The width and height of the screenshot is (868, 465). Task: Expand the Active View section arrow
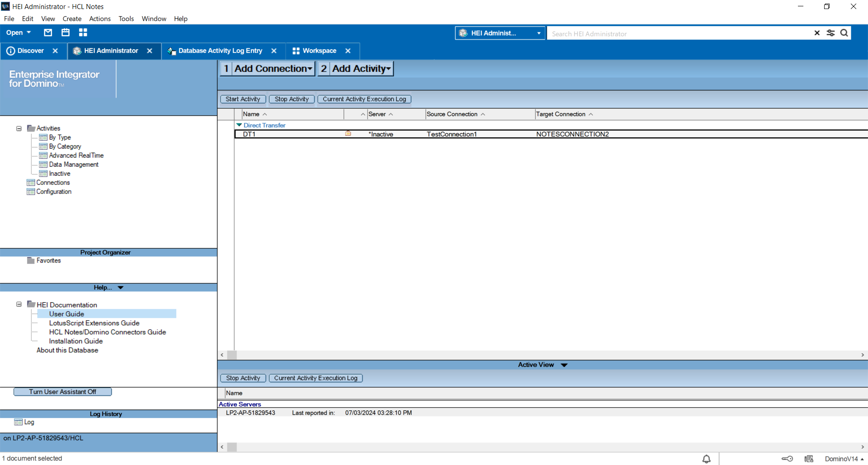pyautogui.click(x=564, y=365)
